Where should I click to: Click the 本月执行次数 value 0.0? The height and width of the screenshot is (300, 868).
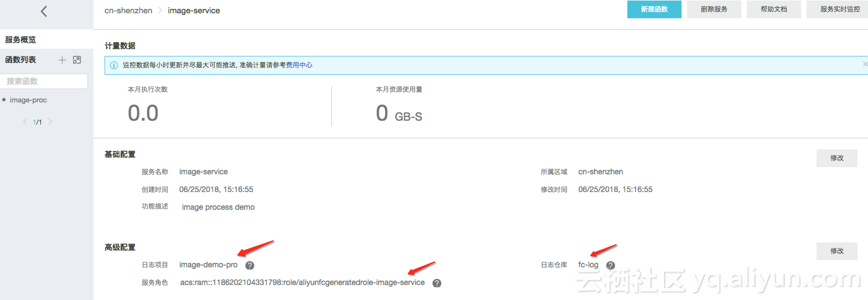coord(143,113)
